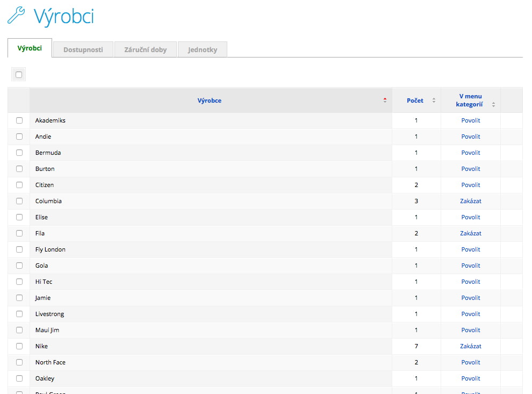The width and height of the screenshot is (532, 394).
Task: Open the Dostupnosti tab
Action: [x=83, y=49]
